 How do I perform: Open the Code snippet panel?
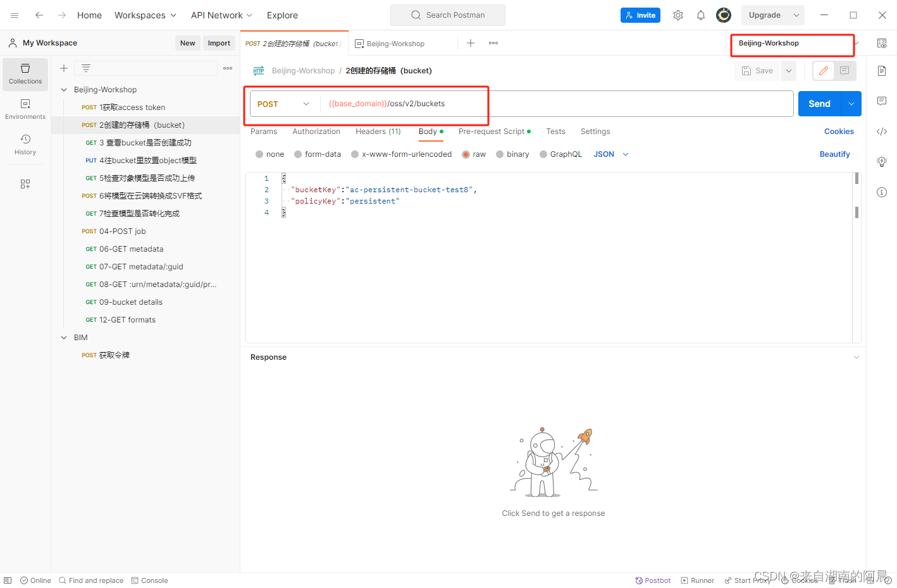(x=882, y=131)
